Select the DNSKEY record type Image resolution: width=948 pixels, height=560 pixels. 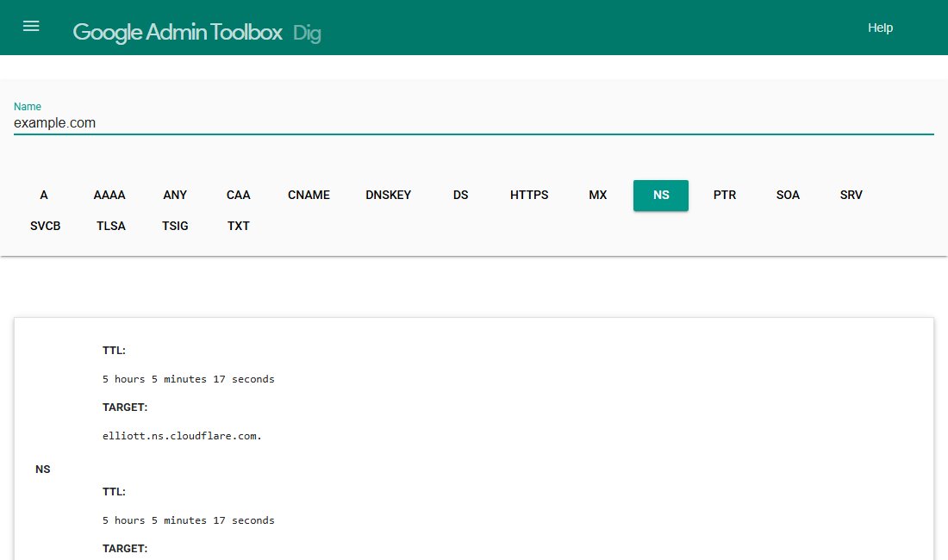[x=388, y=195]
